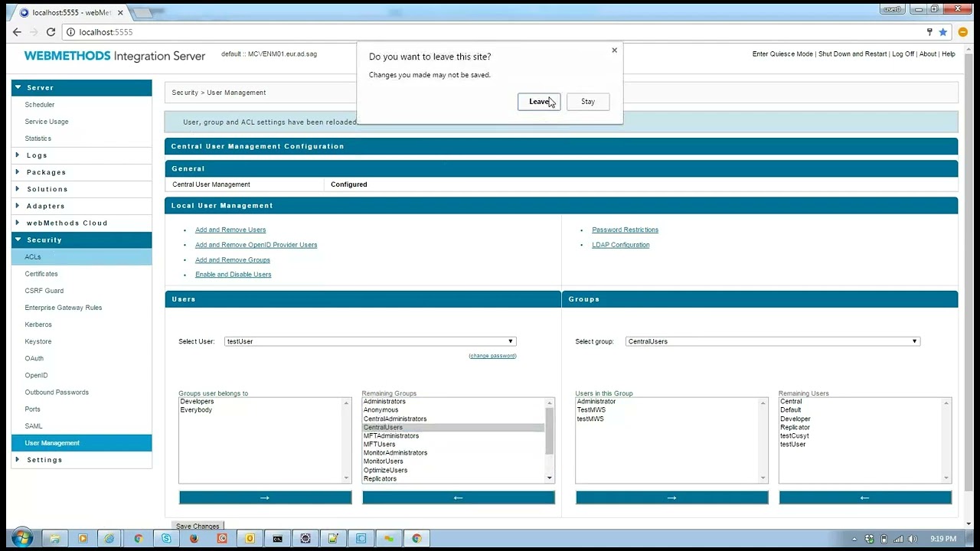980x551 pixels.
Task: Click the network signal tray icon
Action: pos(898,539)
